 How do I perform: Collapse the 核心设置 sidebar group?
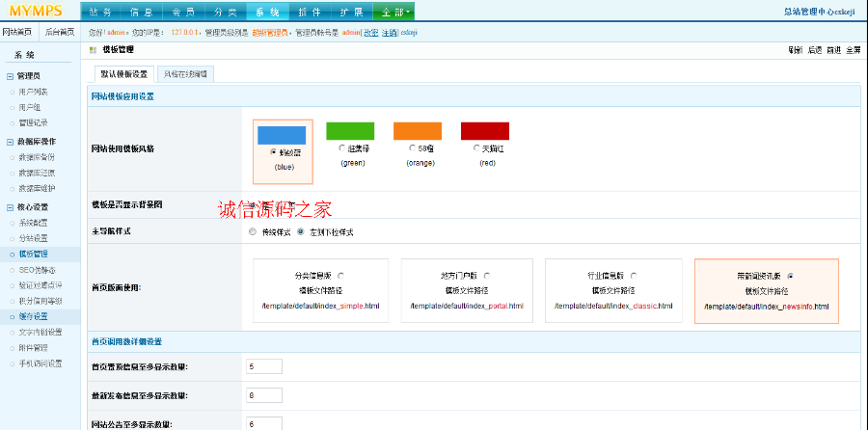click(10, 207)
